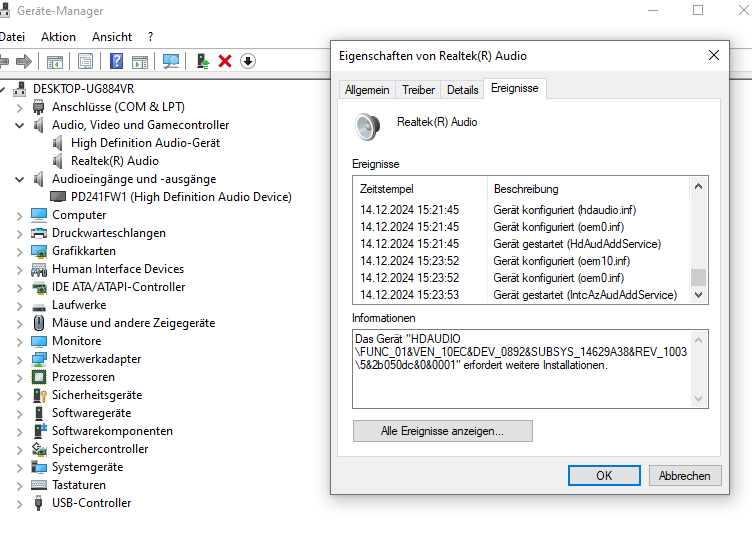Expand the Softwaregeräte tree node

pos(20,414)
